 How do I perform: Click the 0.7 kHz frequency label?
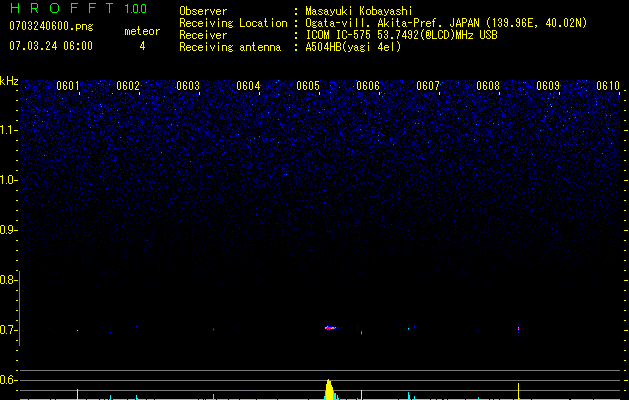(9, 330)
